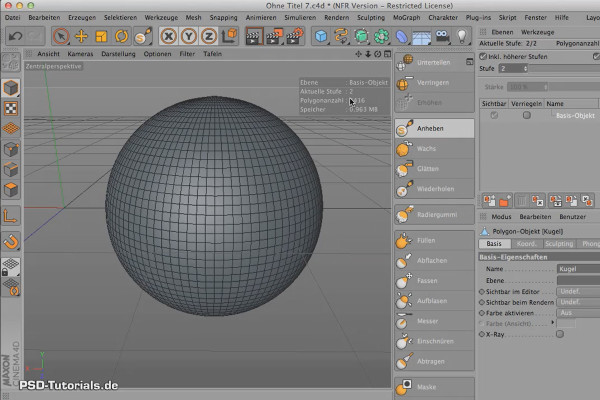Add a light object
This screenshot has width=600, height=400.
tap(462, 36)
